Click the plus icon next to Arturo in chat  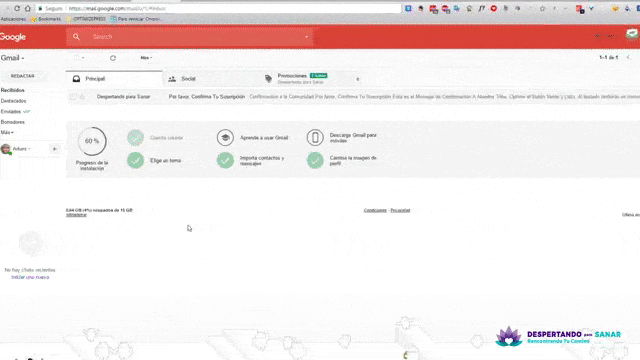[54, 149]
